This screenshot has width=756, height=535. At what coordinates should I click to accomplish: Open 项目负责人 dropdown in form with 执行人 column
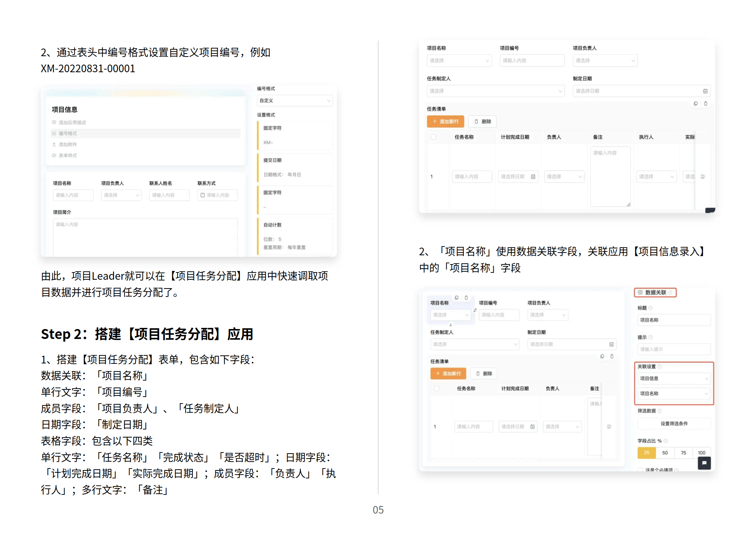pos(605,60)
